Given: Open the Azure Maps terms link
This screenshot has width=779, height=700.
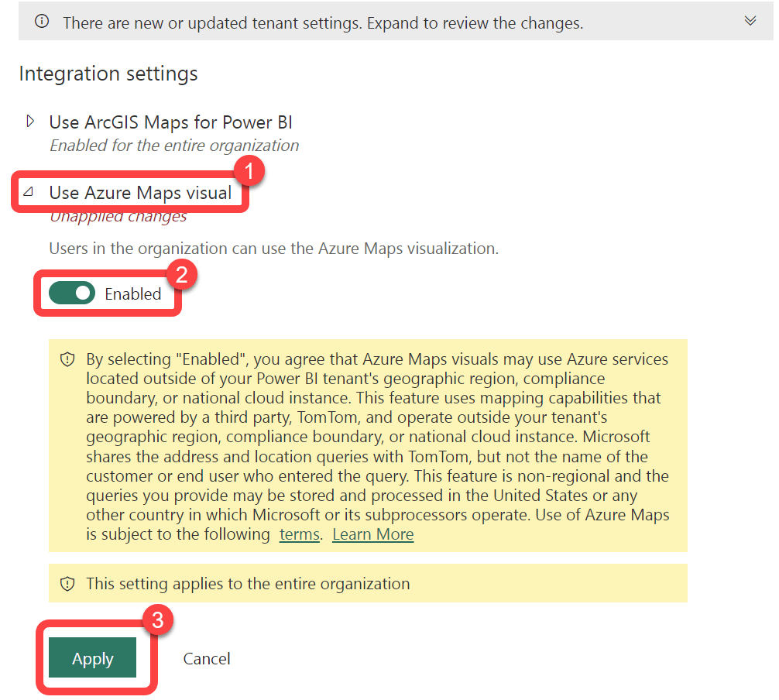Looking at the screenshot, I should [x=299, y=534].
